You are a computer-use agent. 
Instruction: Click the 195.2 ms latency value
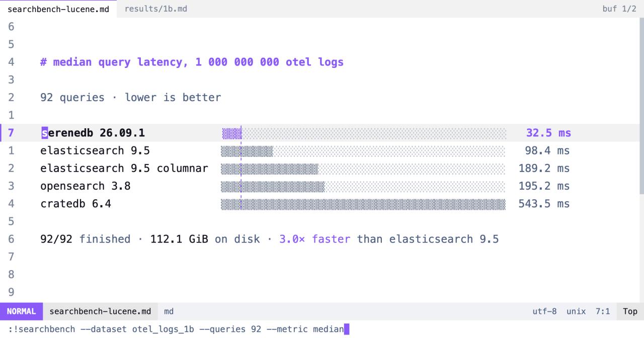[x=544, y=186]
